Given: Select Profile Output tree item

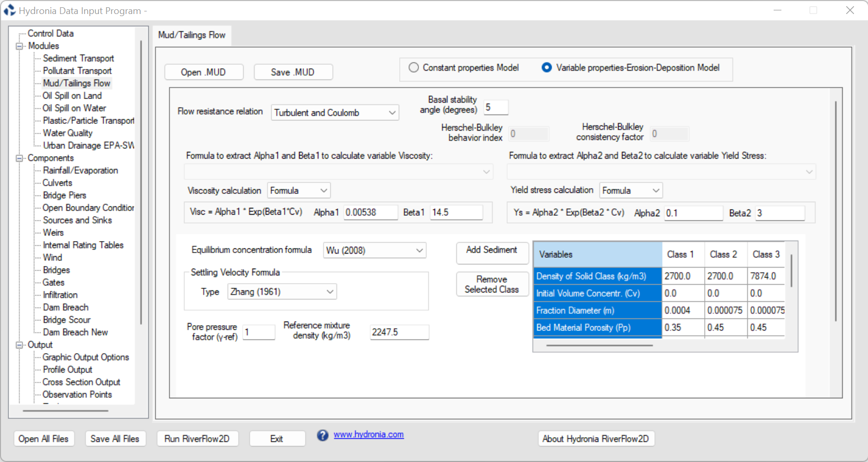Looking at the screenshot, I should pos(67,369).
